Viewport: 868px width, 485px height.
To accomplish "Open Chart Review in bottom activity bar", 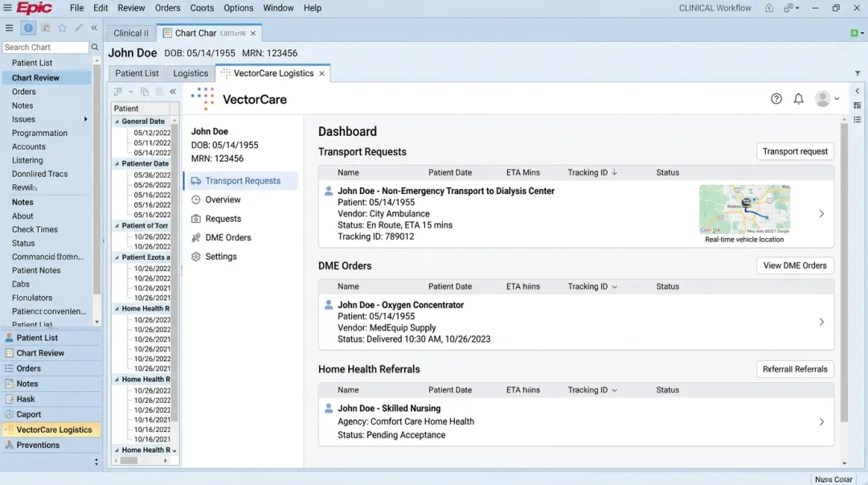I will (51, 353).
